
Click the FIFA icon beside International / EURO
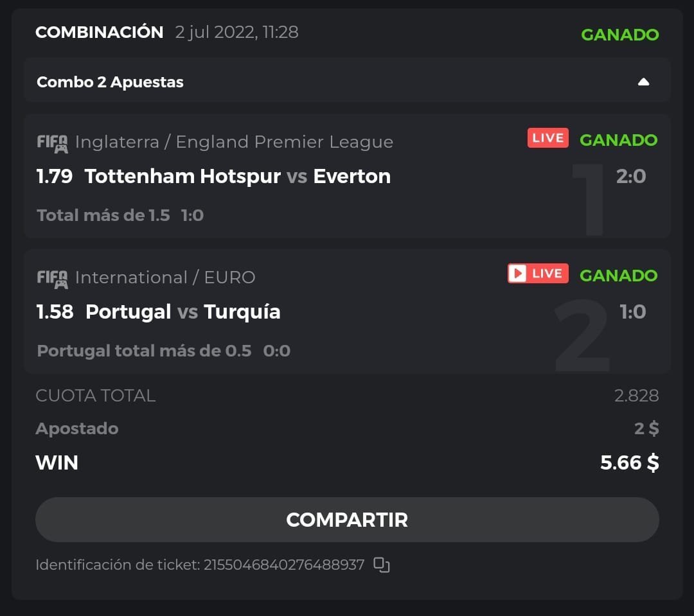[52, 278]
